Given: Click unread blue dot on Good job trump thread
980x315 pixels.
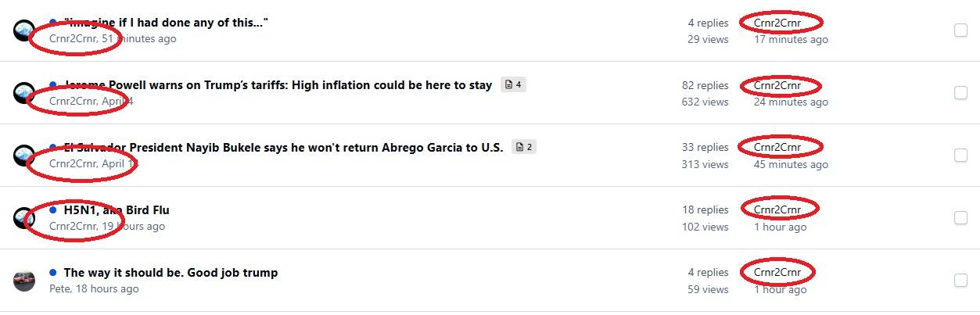Looking at the screenshot, I should click(53, 272).
